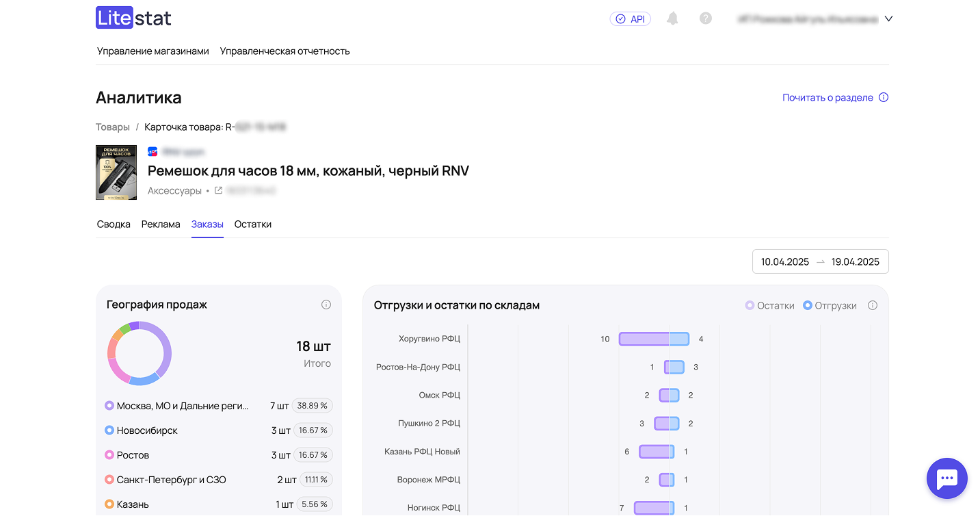Open the chat support widget

[x=946, y=478]
